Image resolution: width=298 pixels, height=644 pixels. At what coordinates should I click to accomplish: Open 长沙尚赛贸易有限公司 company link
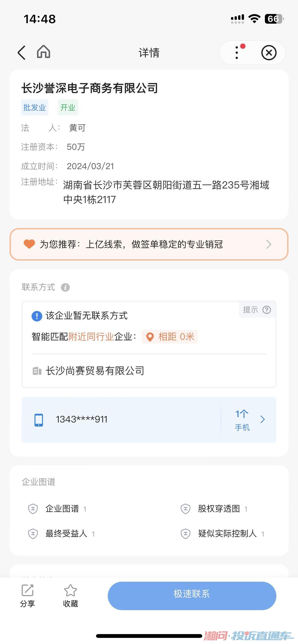click(x=95, y=371)
